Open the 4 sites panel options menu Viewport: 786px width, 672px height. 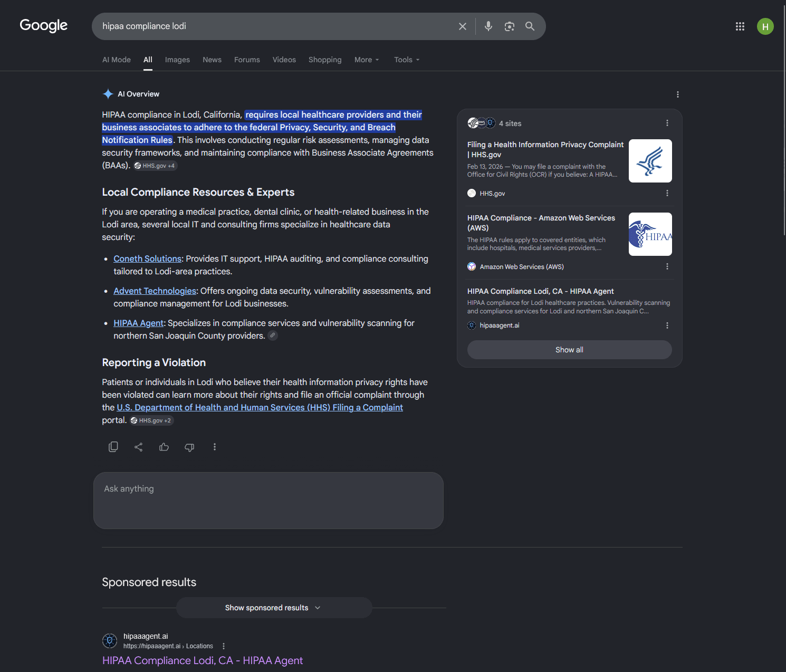click(x=667, y=123)
